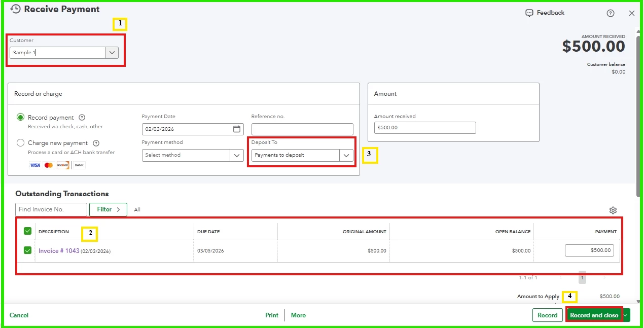This screenshot has width=644, height=328.
Task: Click the Record payment help icon
Action: [x=82, y=117]
